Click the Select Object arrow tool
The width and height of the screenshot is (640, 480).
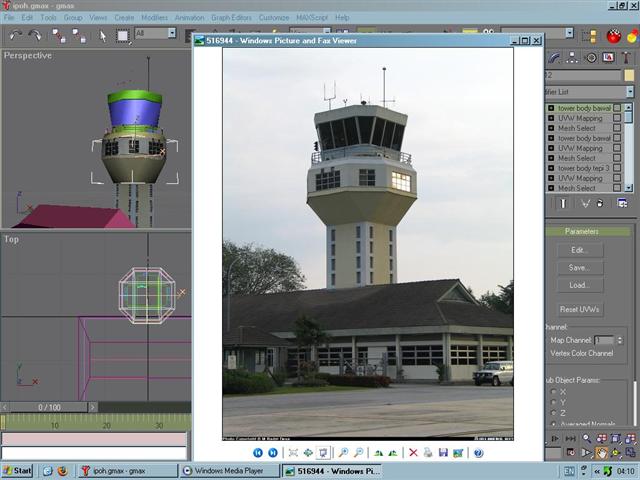[x=102, y=35]
